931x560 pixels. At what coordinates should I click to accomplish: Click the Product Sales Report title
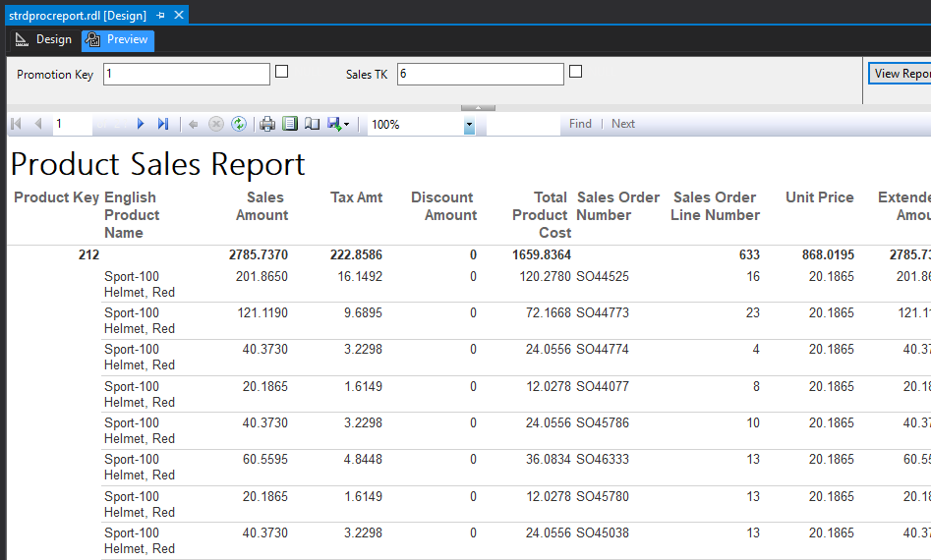[x=158, y=164]
